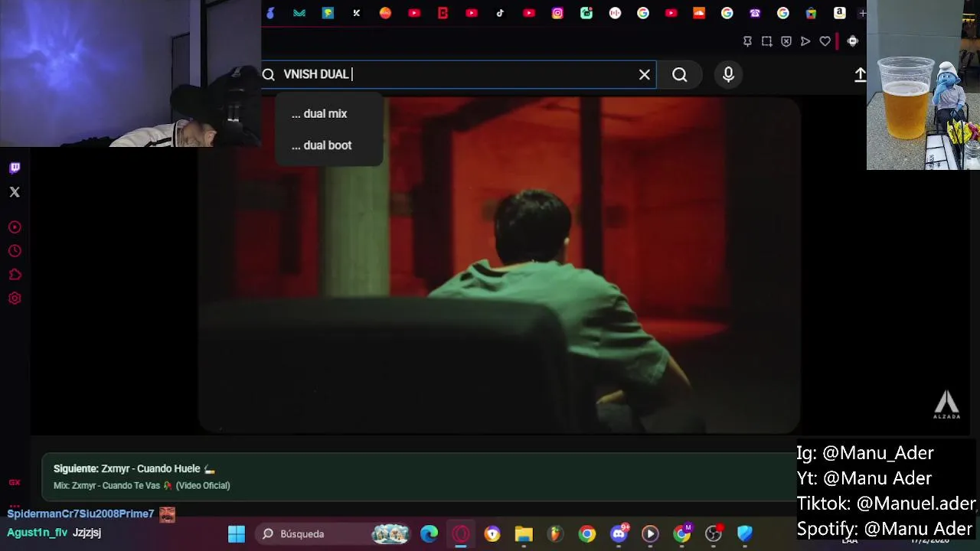The image size is (980, 551).
Task: Click the video player area
Action: (499, 265)
